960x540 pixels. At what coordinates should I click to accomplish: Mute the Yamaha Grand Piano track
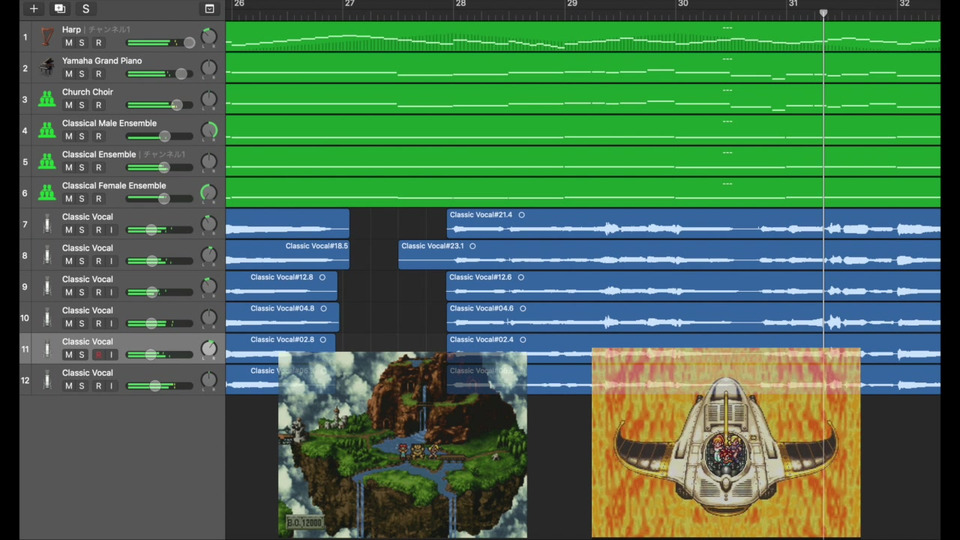click(69, 74)
